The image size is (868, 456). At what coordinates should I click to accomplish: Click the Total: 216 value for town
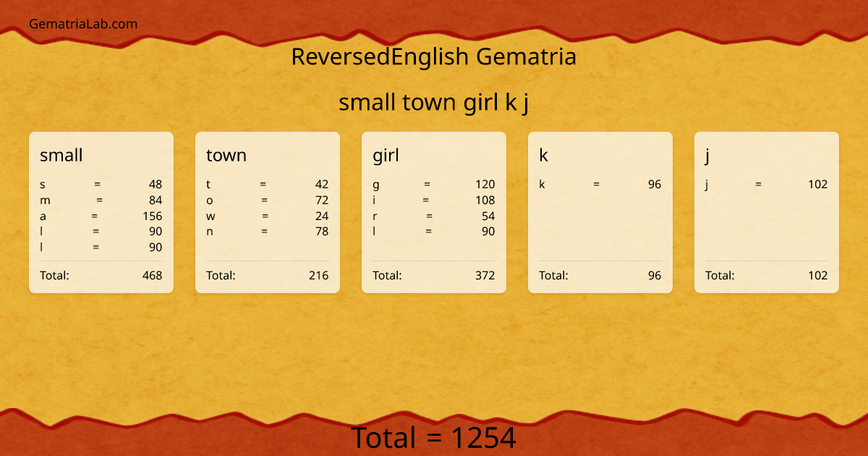click(318, 275)
